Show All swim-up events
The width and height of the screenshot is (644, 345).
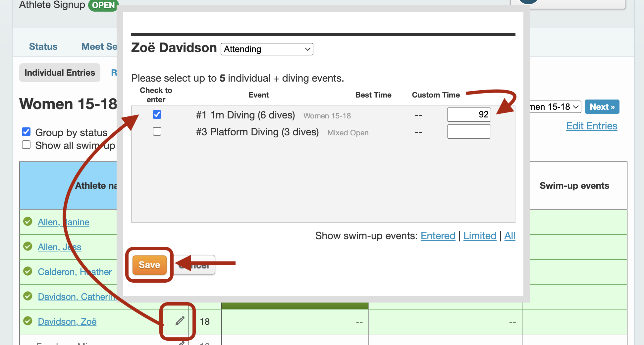[x=510, y=236]
